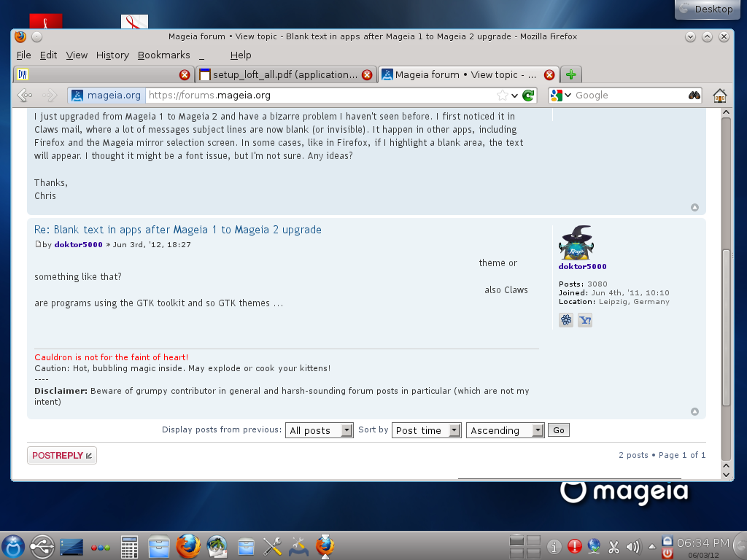Switch desktops using the pager
The width and height of the screenshot is (747, 560).
525,547
